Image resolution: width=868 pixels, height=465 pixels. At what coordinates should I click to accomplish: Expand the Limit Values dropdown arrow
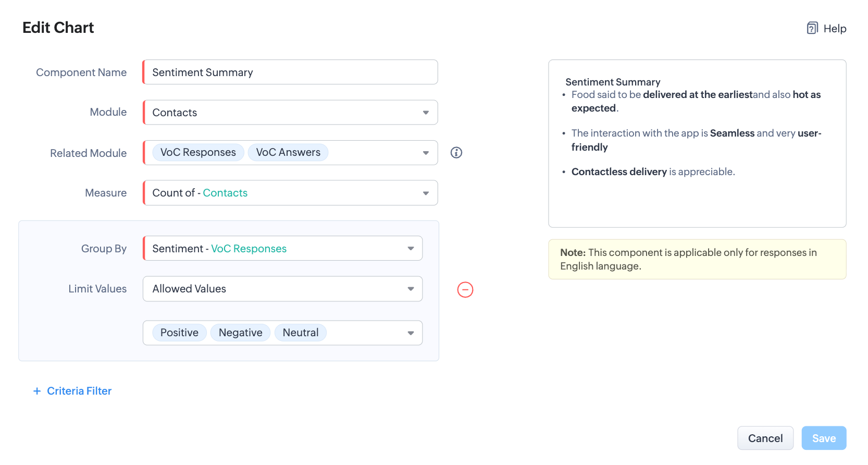click(411, 289)
